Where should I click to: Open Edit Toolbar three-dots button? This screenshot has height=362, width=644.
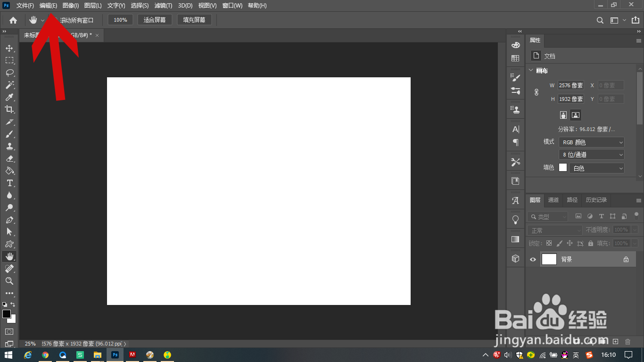click(x=9, y=293)
